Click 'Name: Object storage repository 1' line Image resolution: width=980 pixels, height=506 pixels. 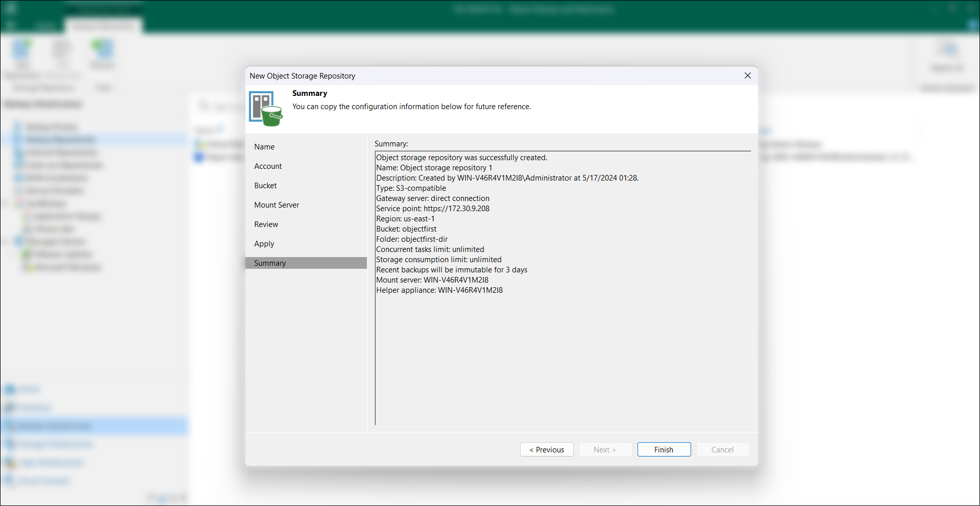[434, 168]
